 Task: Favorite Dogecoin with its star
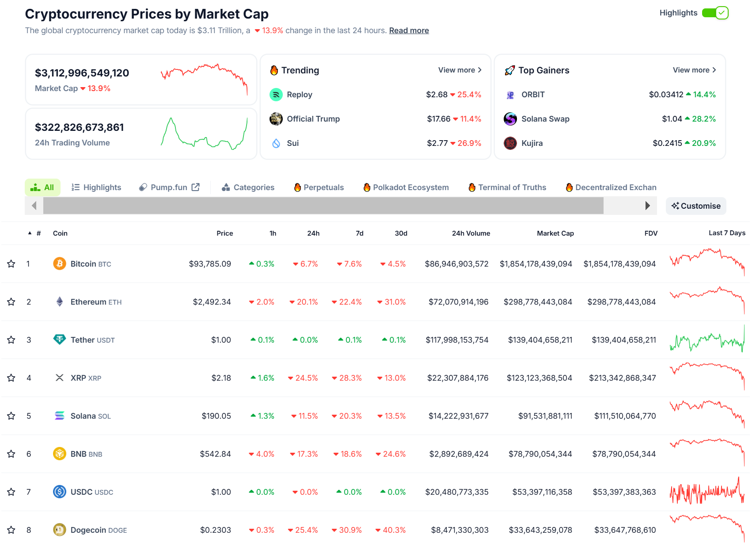pyautogui.click(x=11, y=530)
